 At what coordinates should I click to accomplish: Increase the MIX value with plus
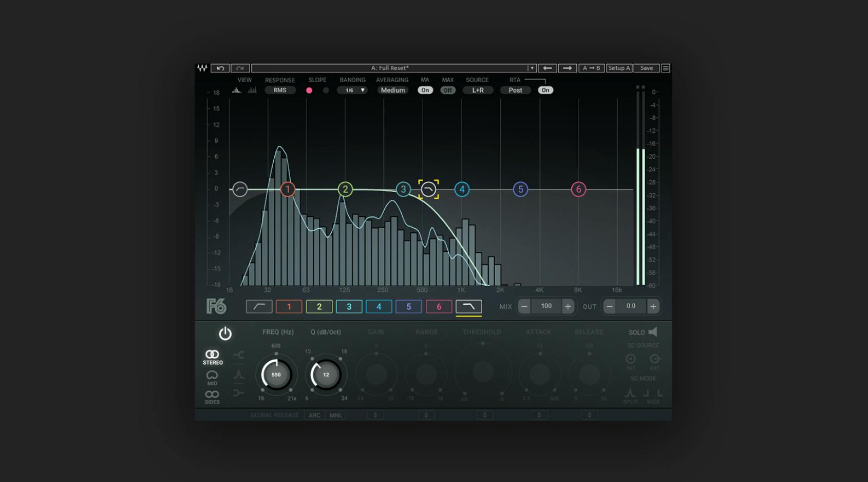point(568,307)
